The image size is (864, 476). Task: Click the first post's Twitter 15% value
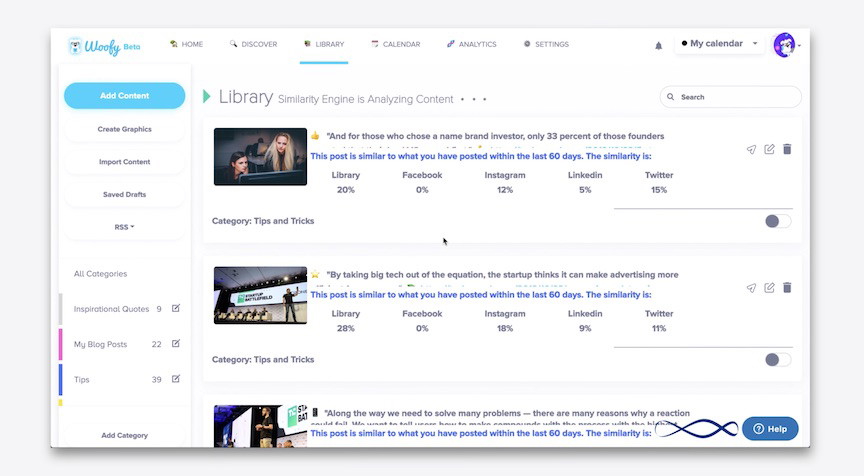[x=659, y=190]
